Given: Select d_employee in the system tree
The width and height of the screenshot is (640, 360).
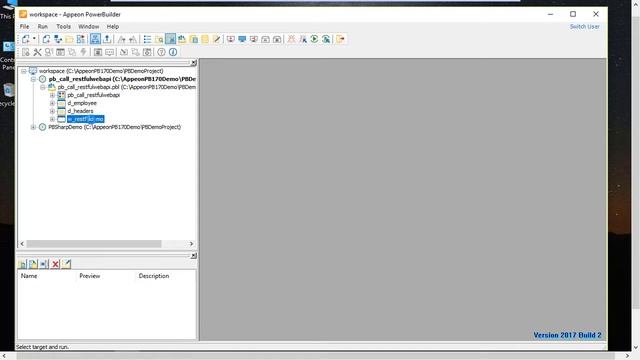Looking at the screenshot, I should [x=82, y=103].
